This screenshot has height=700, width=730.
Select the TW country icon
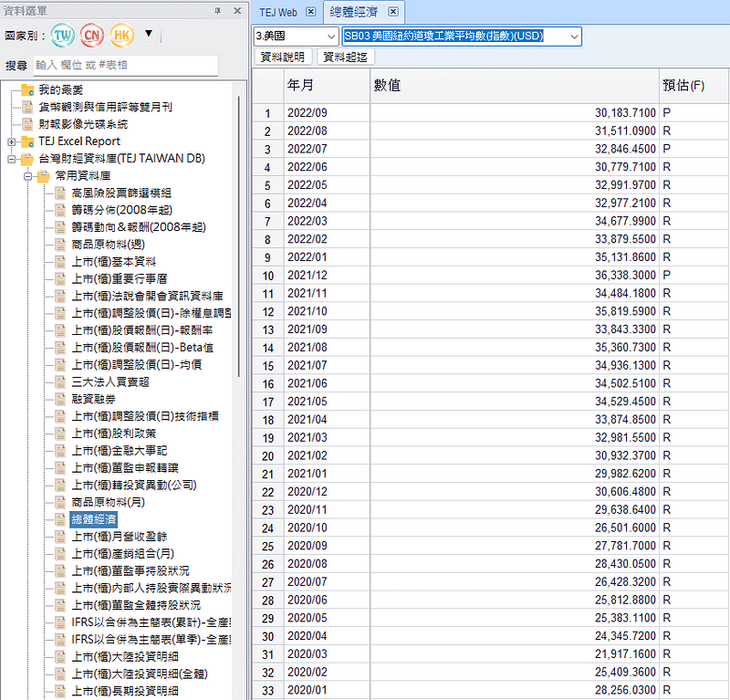click(64, 36)
